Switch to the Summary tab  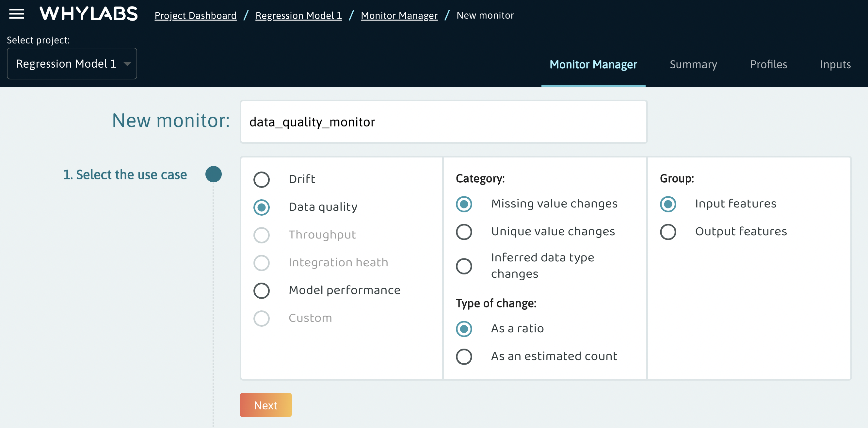[x=693, y=64]
